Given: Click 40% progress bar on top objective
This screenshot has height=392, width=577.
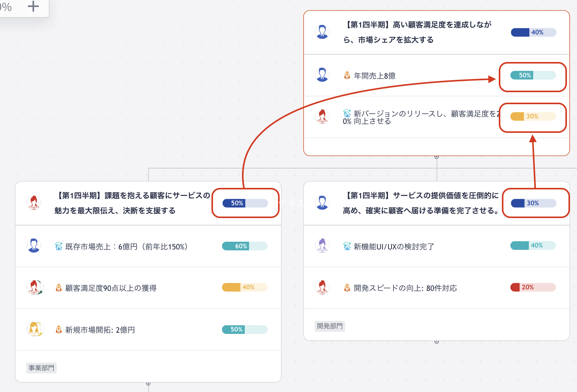Looking at the screenshot, I should pyautogui.click(x=534, y=32).
